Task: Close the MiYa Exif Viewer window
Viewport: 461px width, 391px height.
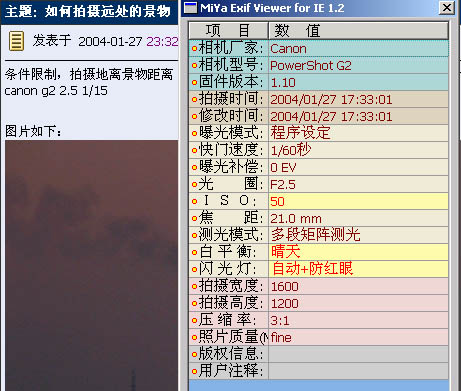Action: pos(447,7)
